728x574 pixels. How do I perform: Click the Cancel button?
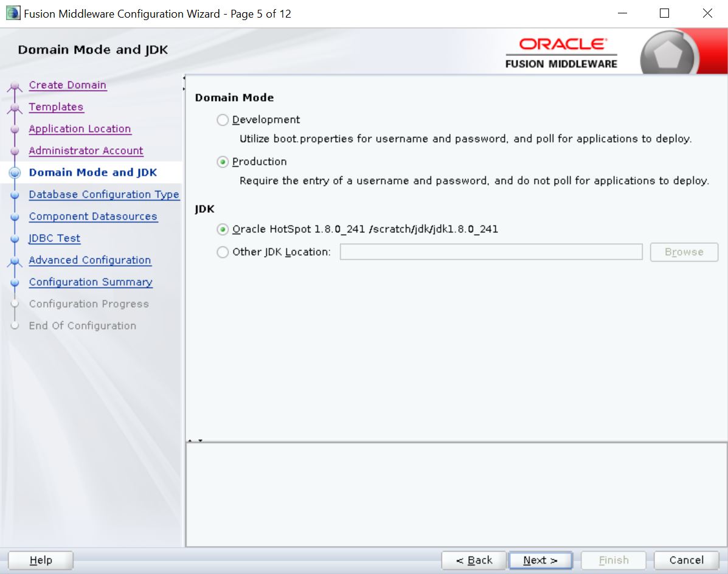pyautogui.click(x=686, y=560)
